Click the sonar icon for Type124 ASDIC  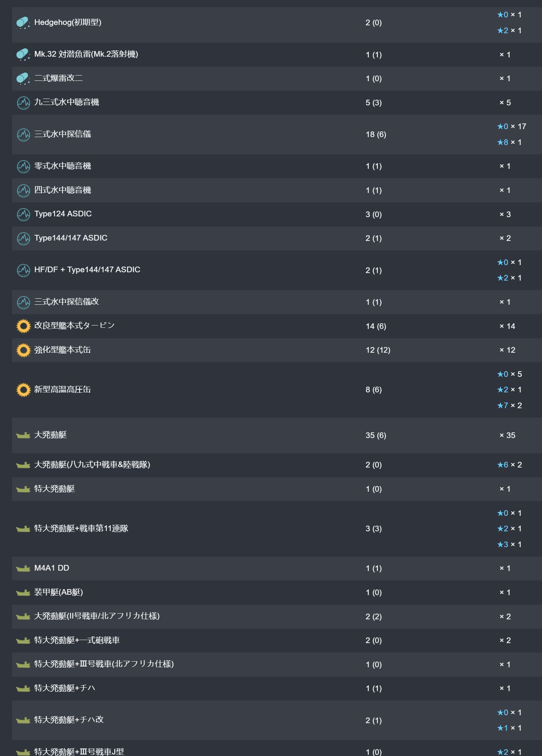click(x=23, y=214)
